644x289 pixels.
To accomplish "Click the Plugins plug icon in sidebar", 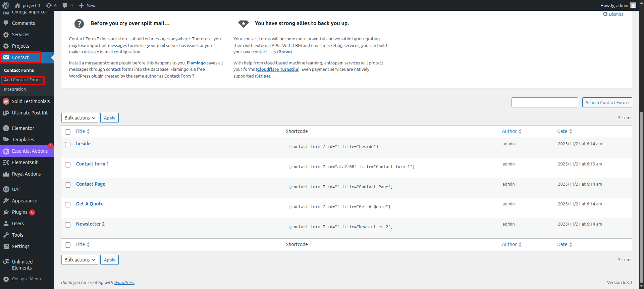I will (6, 212).
